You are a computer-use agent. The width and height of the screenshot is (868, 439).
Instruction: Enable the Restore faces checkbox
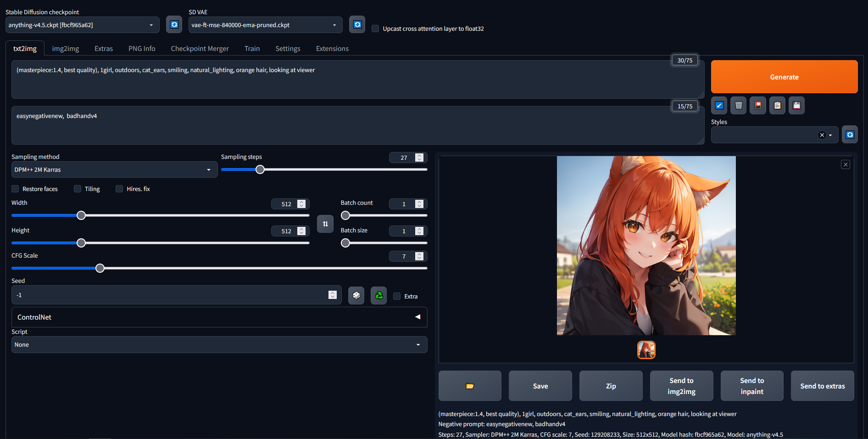(x=16, y=189)
